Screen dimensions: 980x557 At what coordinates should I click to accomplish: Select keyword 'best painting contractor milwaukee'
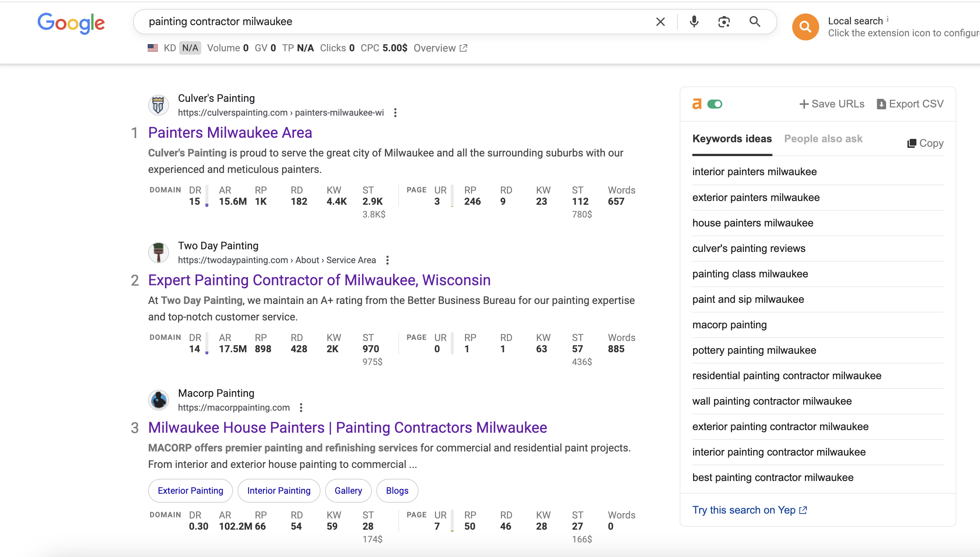(772, 477)
